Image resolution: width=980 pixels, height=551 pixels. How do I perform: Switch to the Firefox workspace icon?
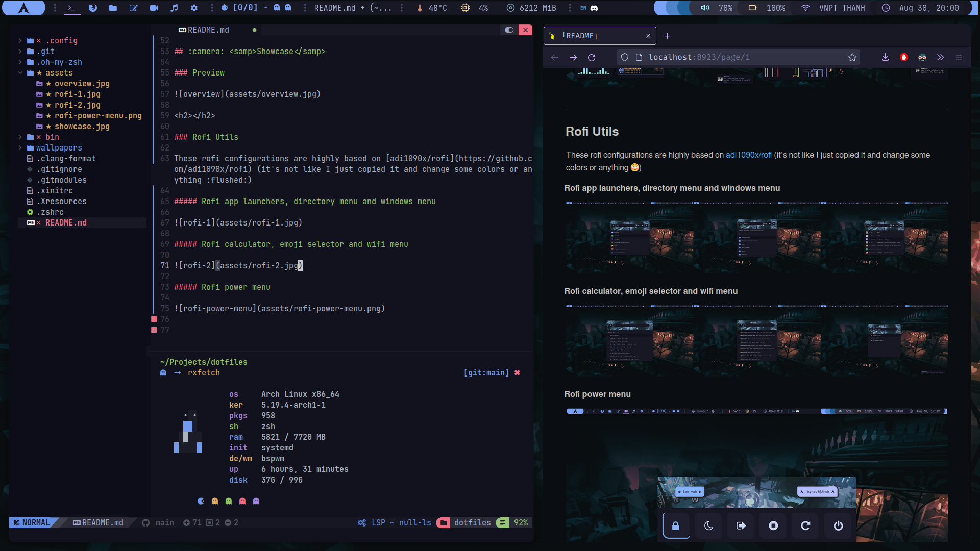pos(92,8)
